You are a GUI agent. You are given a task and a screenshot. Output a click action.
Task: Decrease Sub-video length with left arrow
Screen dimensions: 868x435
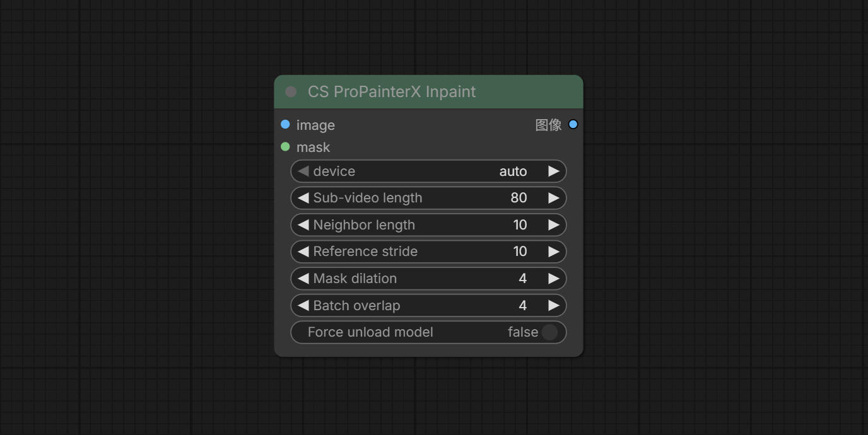pyautogui.click(x=303, y=198)
